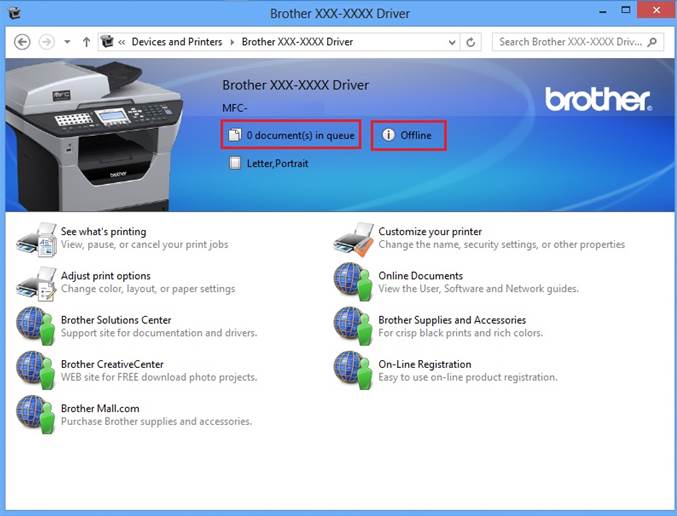Expand the address bar history dropdown
677x516 pixels.
tap(452, 42)
